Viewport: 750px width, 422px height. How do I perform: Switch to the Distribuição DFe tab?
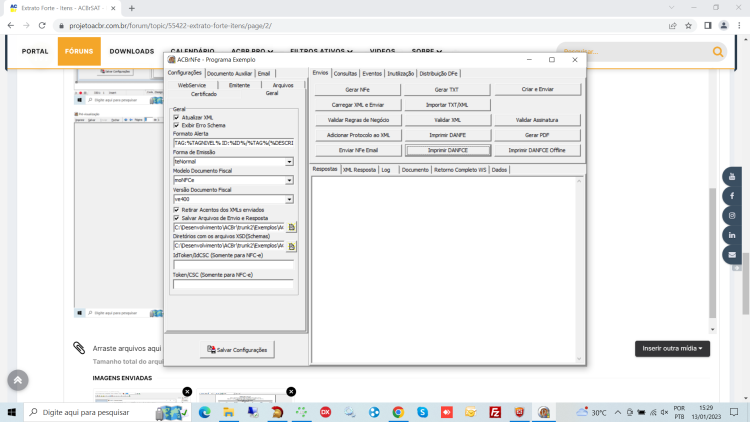pos(438,74)
